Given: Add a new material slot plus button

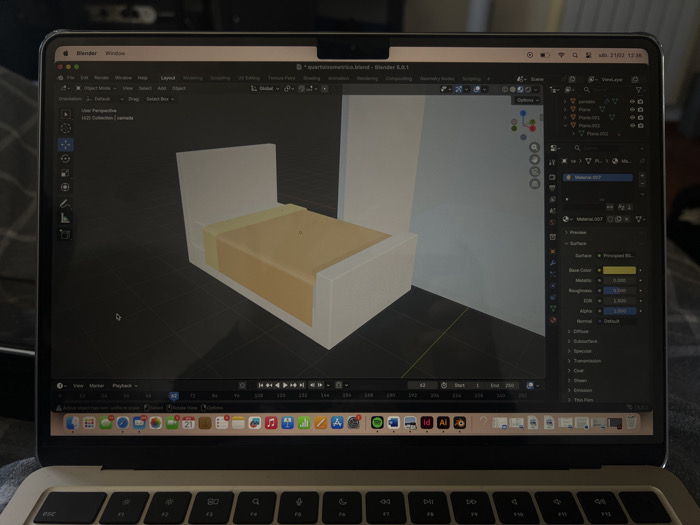Looking at the screenshot, I should (x=642, y=176).
